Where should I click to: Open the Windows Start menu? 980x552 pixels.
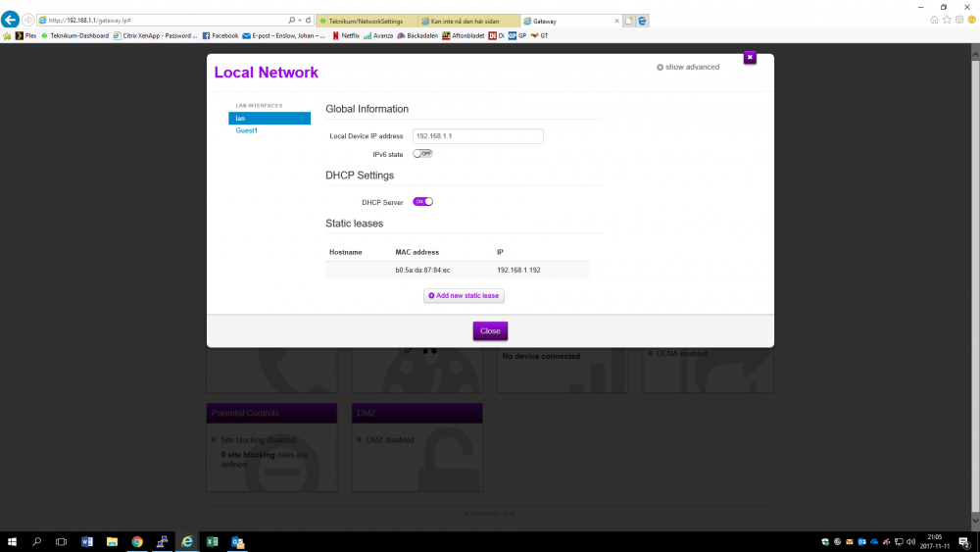12,542
